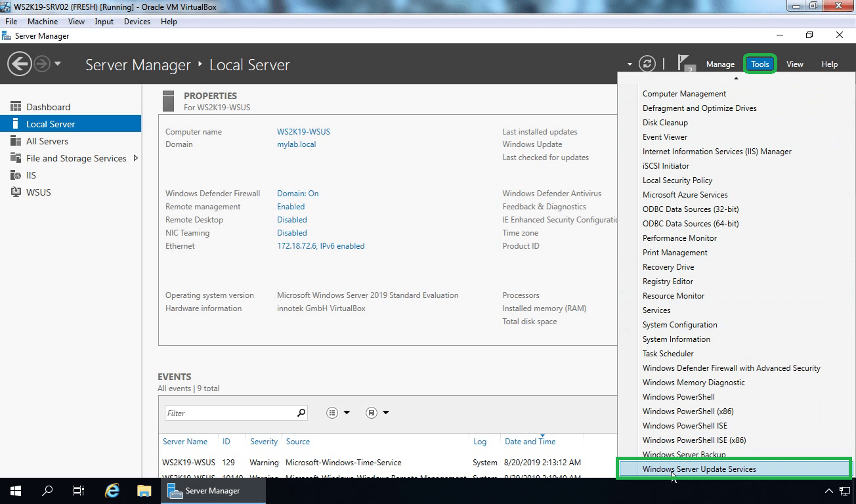This screenshot has width=856, height=504.
Task: Open Performance Monitor from Tools menu
Action: point(679,238)
